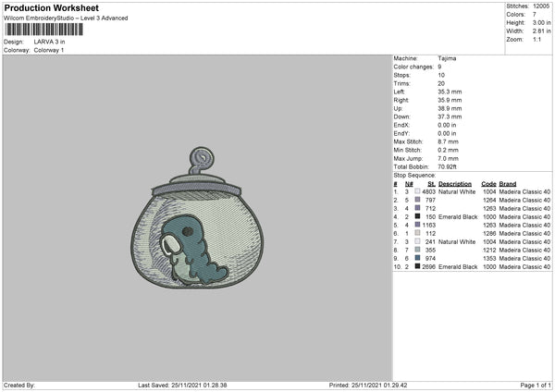Click the color swatch for stop 2
This screenshot has width=555, height=392.
(417, 200)
